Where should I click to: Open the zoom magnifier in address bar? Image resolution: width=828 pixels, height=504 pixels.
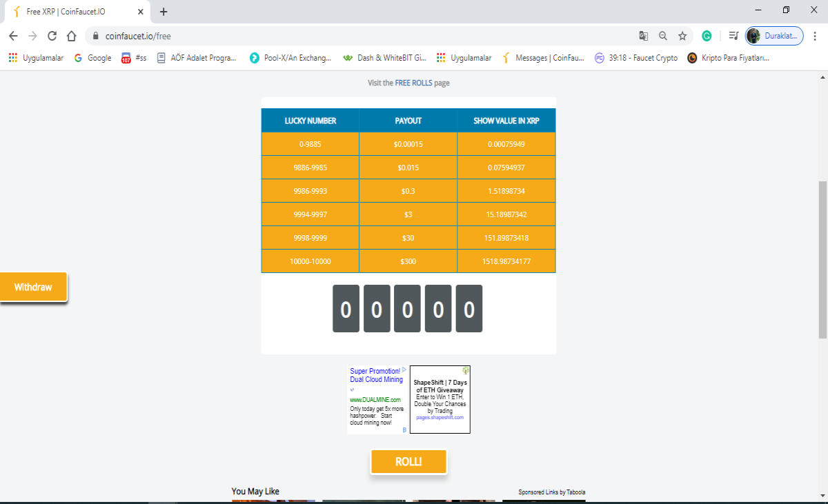663,36
